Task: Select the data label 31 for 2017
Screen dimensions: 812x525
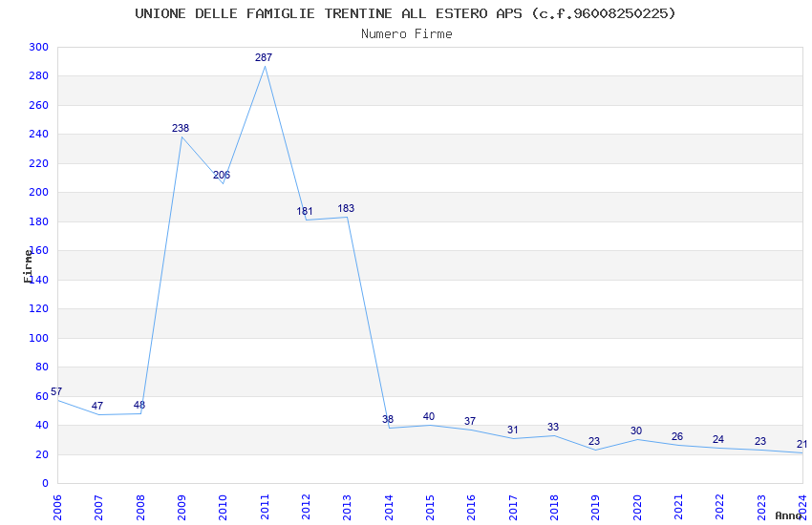Action: point(513,430)
